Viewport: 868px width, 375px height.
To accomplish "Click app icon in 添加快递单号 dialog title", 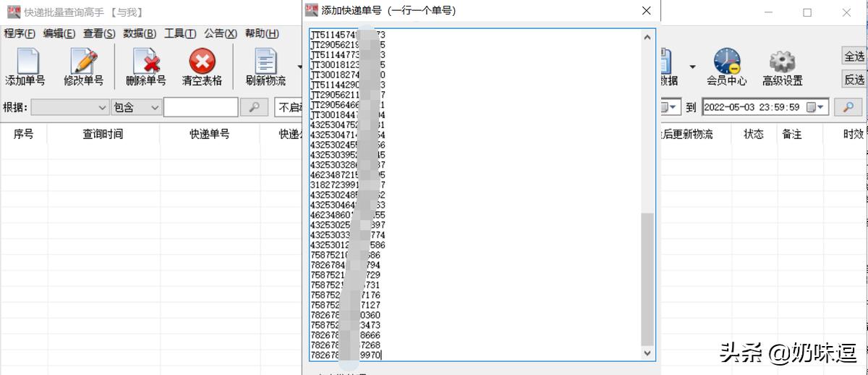I will pos(312,10).
